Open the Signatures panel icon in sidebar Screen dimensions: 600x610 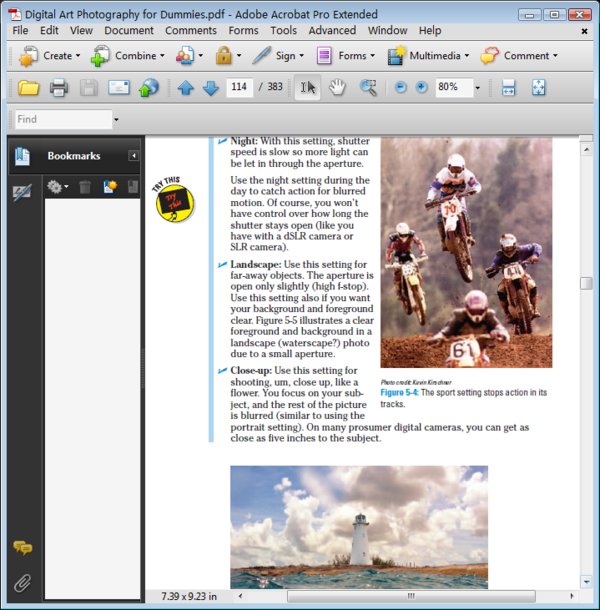tap(22, 192)
